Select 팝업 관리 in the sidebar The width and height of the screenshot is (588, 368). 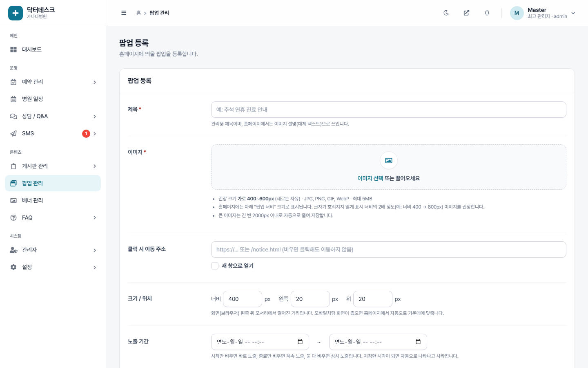tap(53, 183)
